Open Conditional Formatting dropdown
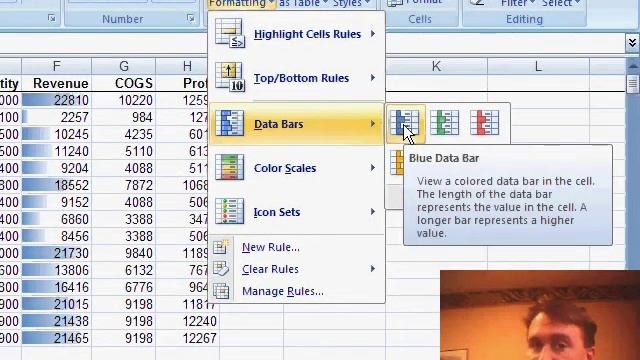 pos(241,4)
